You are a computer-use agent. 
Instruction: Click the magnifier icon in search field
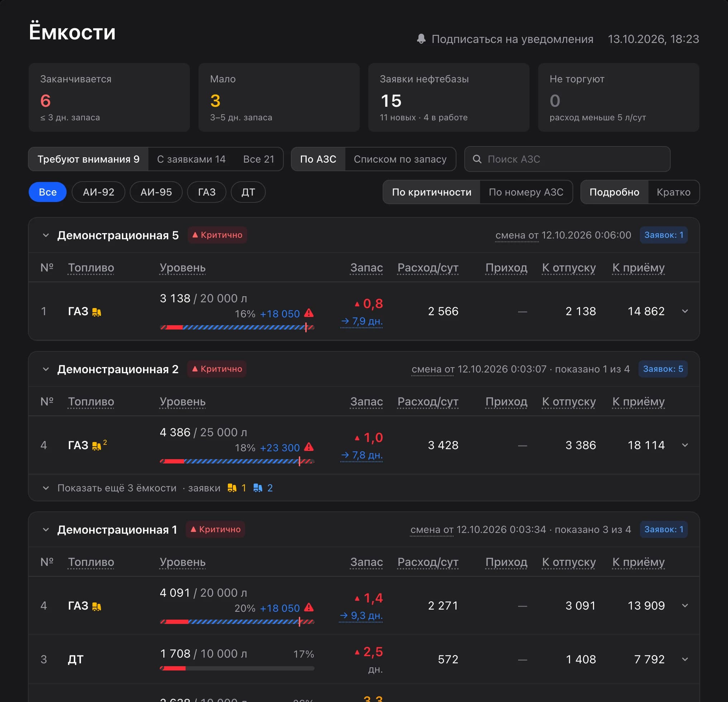click(477, 159)
